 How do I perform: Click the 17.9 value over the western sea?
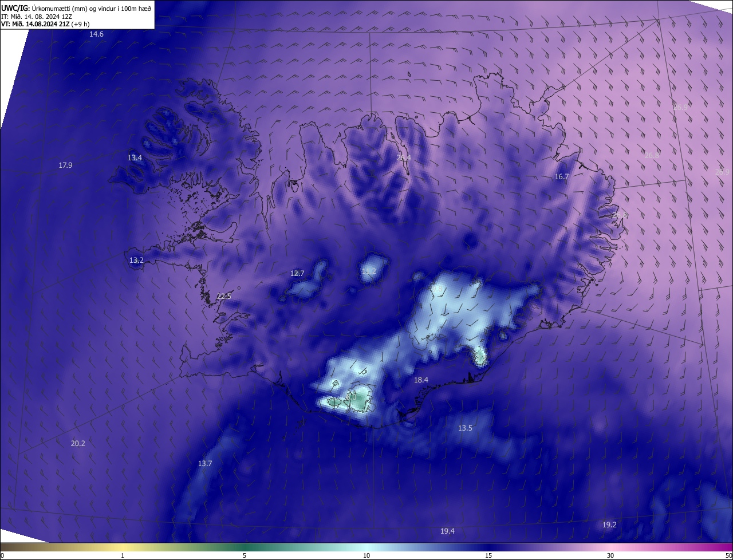[65, 165]
